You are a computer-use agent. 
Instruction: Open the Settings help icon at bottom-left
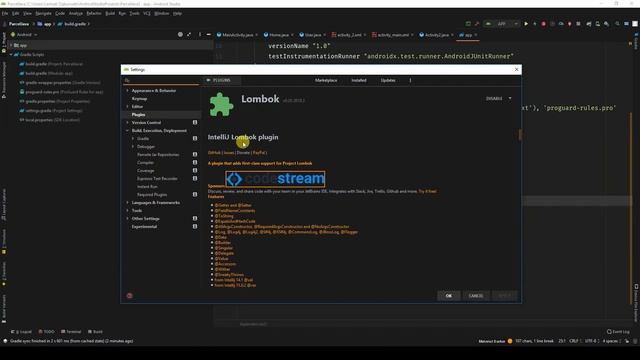129,296
